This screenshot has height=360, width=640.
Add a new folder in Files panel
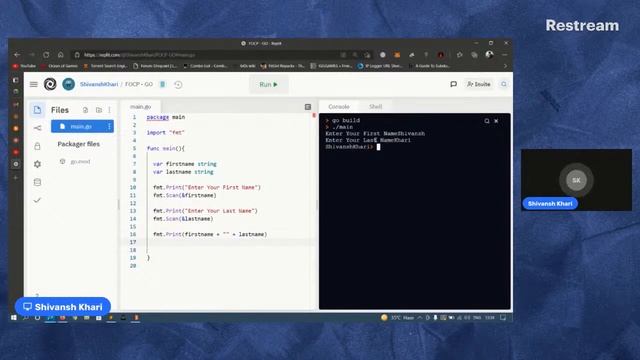(98, 110)
